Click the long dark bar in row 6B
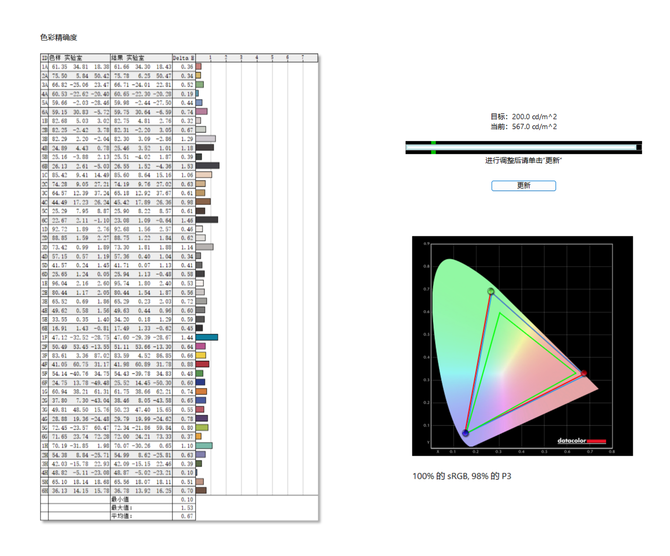 208,166
